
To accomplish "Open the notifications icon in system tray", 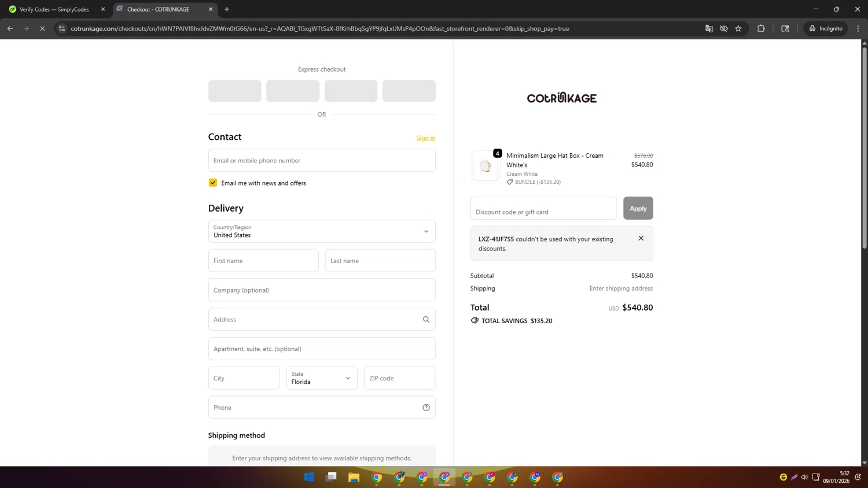I will tap(858, 477).
